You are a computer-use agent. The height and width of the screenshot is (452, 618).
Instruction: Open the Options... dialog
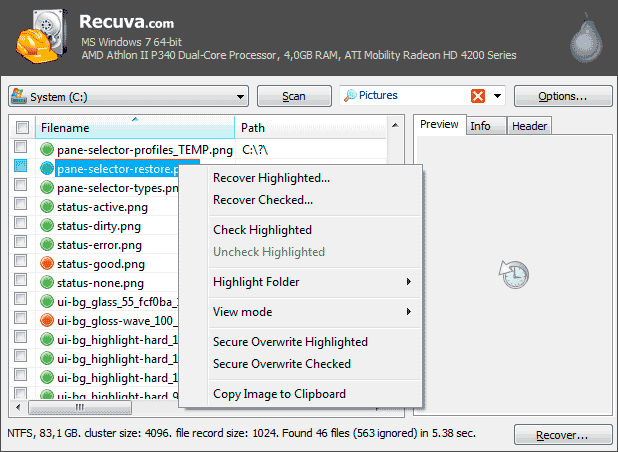[563, 96]
